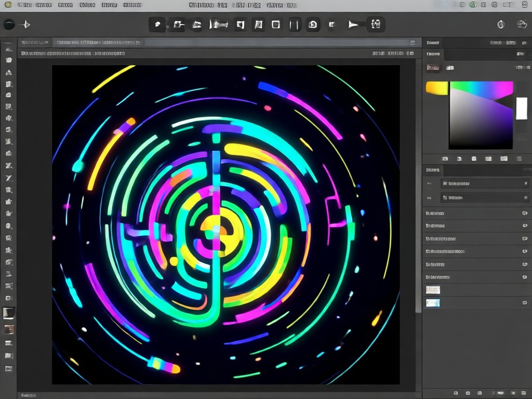Pick the widest icon in the centered top toolbar
532x399 pixels.
219,24
